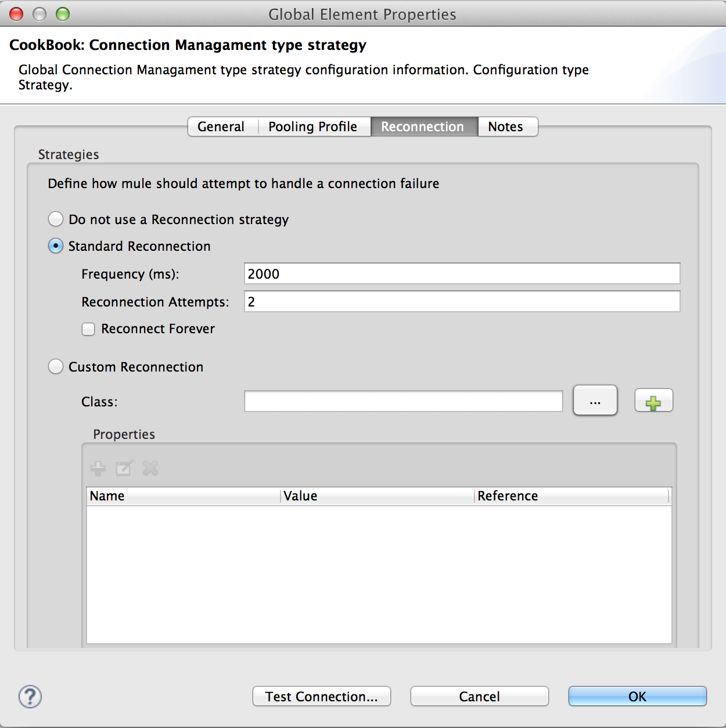Click the OK button

tap(637, 696)
